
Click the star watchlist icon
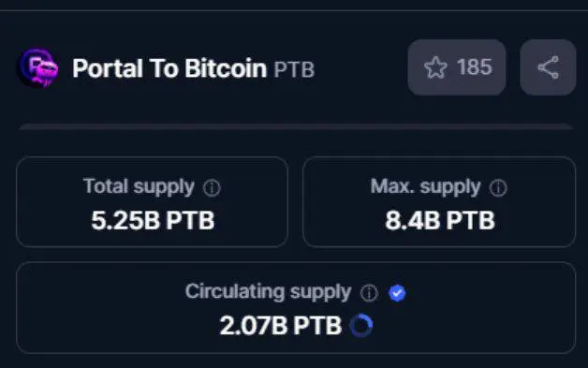(x=435, y=67)
